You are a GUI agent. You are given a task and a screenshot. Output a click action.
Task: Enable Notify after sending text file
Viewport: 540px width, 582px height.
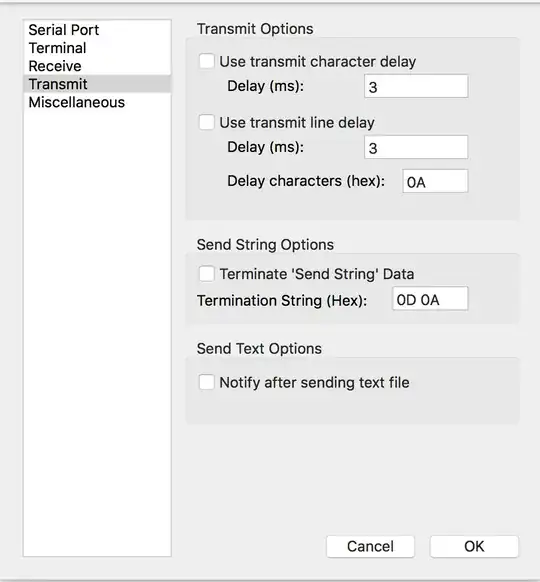click(206, 382)
